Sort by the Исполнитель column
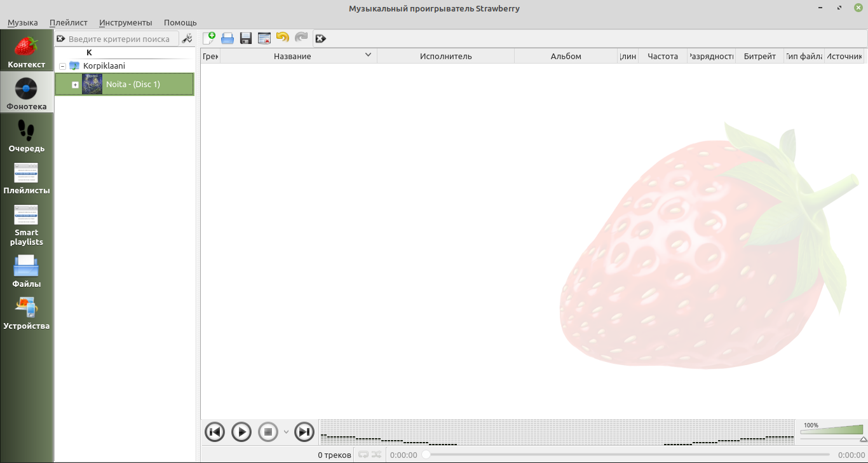 point(445,56)
